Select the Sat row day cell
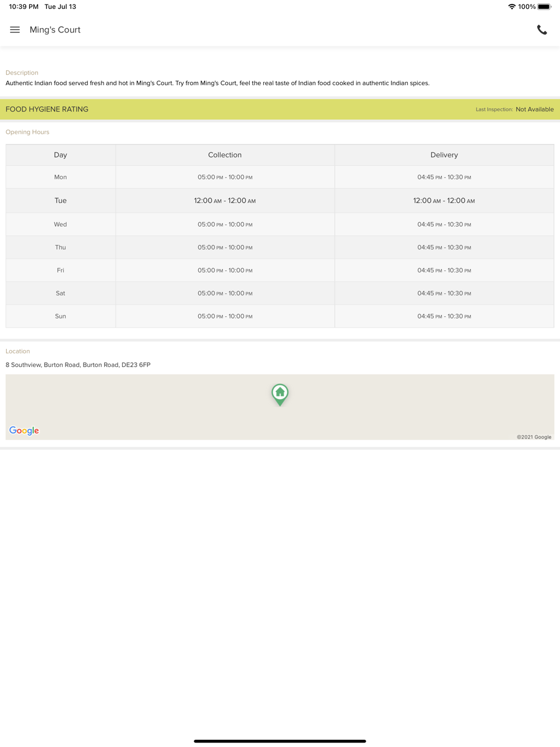The image size is (560, 747). click(x=60, y=293)
